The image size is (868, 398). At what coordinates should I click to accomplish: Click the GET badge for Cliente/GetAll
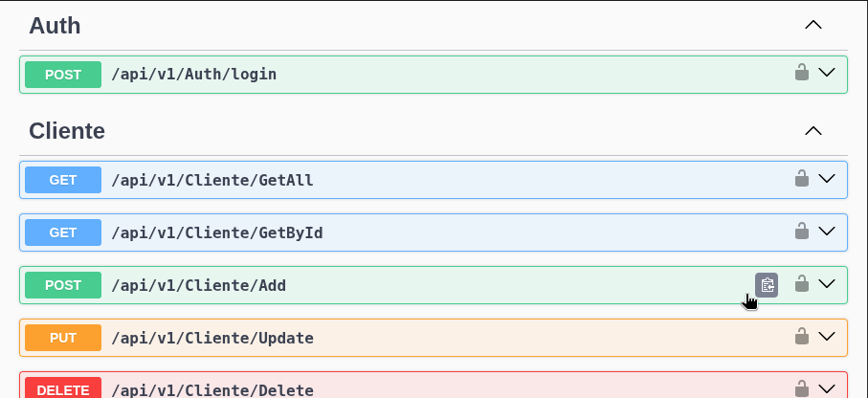63,180
